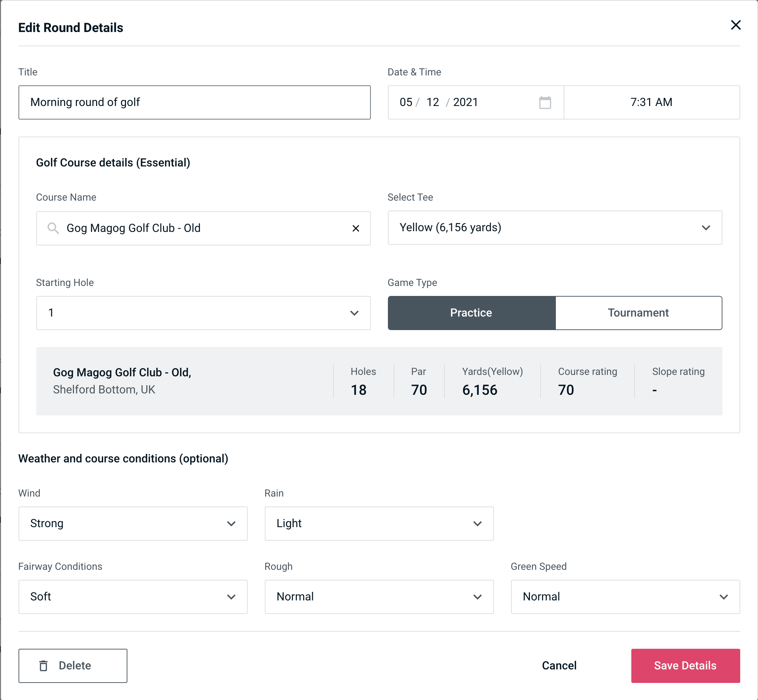
Task: Click the calendar icon next to date
Action: 546,102
